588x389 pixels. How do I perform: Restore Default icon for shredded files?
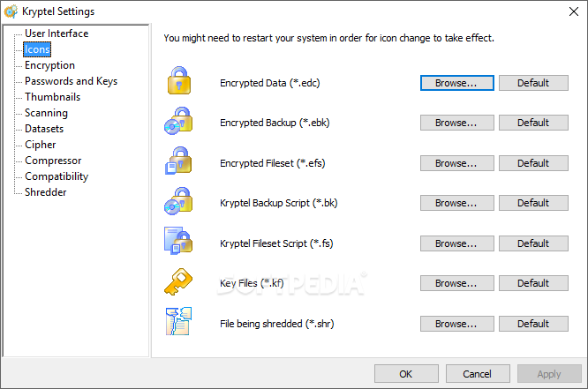[533, 324]
